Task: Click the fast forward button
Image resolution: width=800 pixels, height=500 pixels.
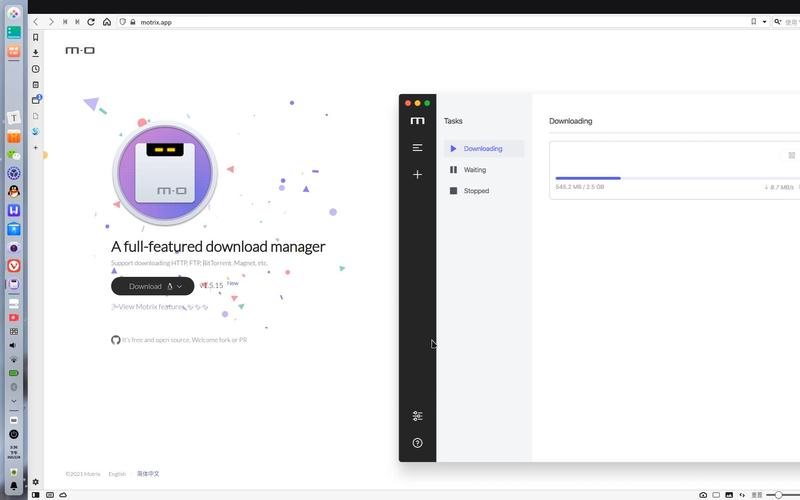Action: click(78, 22)
